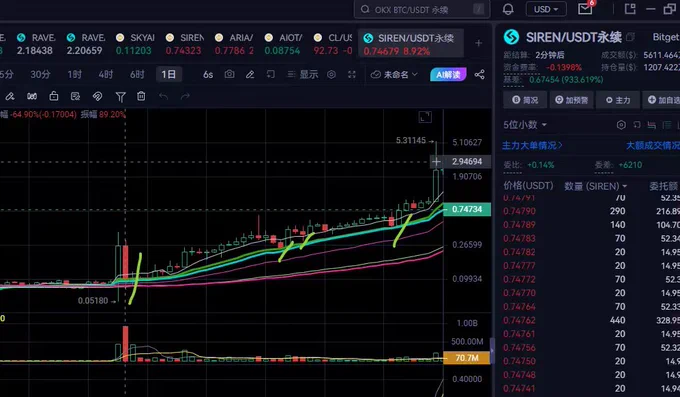This screenshot has height=397, width=680.
Task: Open the ARIA ticker tab
Action: click(x=234, y=44)
